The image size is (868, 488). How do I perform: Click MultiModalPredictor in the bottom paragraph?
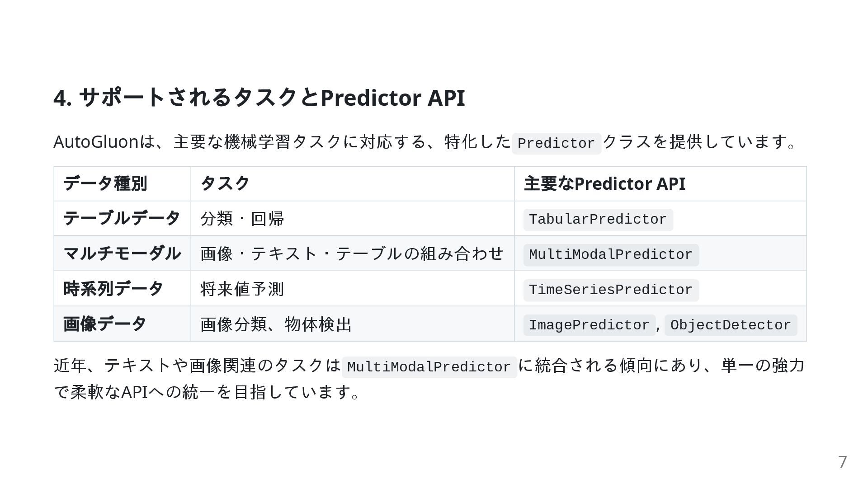pyautogui.click(x=429, y=367)
